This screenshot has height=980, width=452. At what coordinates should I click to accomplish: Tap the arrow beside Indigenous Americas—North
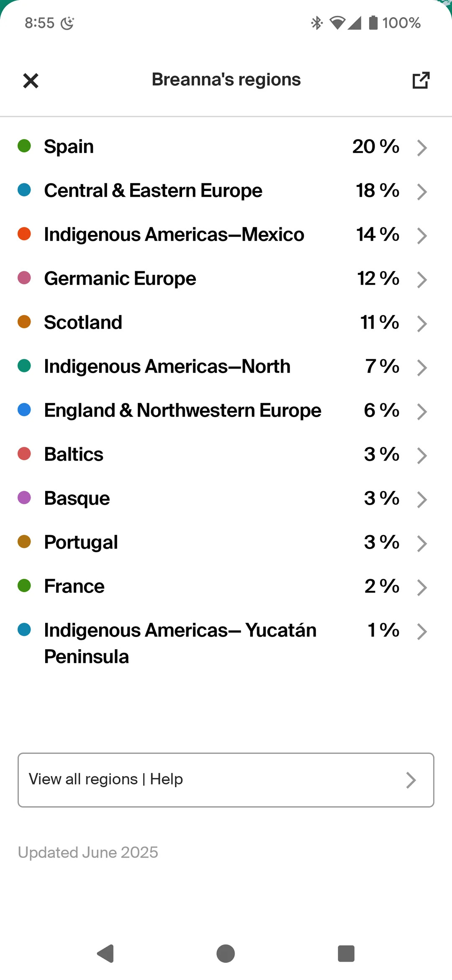(422, 367)
